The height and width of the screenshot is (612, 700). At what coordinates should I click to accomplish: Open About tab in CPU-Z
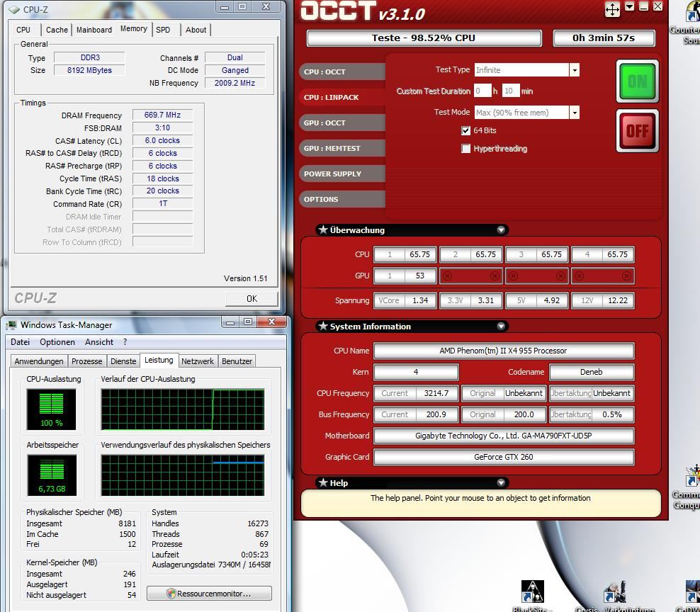(x=196, y=30)
